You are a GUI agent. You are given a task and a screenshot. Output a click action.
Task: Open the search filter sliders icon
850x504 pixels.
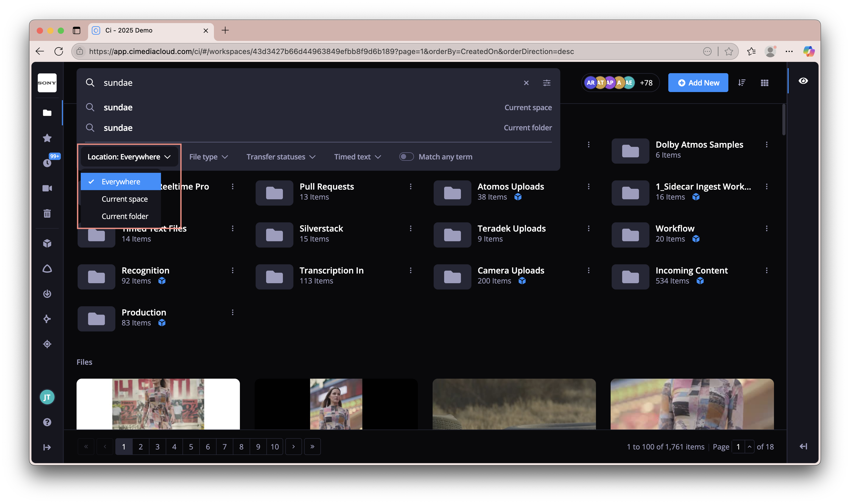[547, 83]
